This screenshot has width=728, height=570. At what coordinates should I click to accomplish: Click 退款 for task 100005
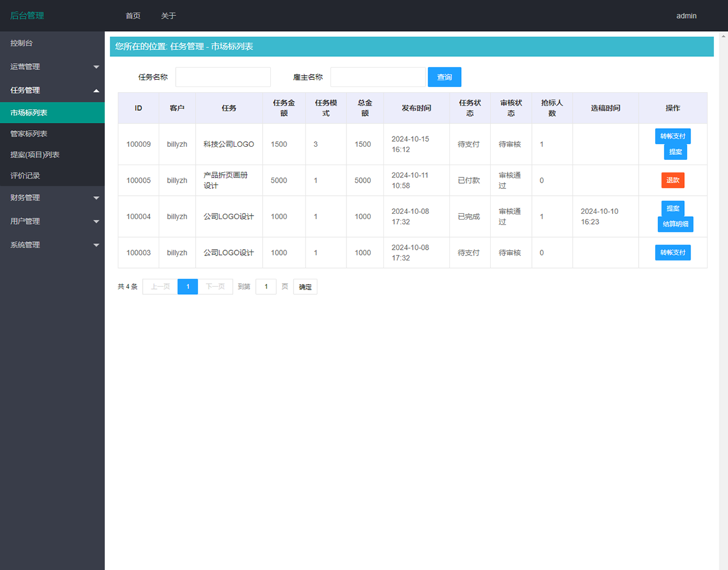coord(673,180)
